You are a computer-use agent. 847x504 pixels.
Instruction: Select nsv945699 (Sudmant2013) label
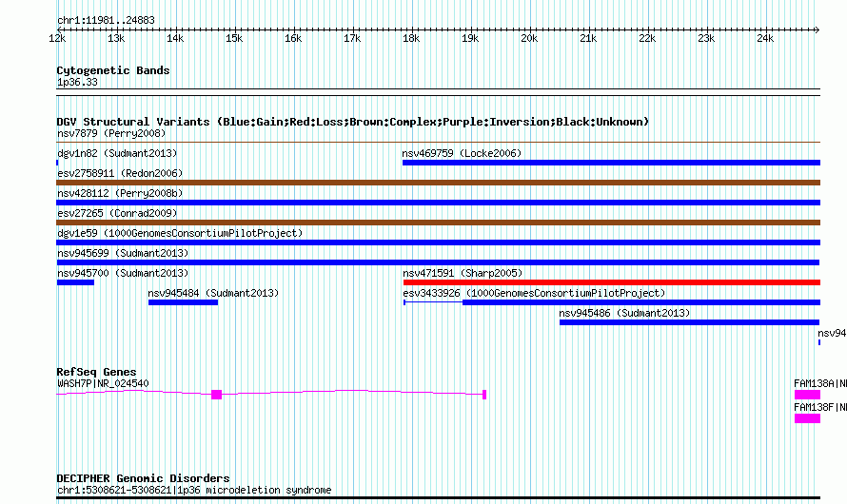[x=123, y=253]
